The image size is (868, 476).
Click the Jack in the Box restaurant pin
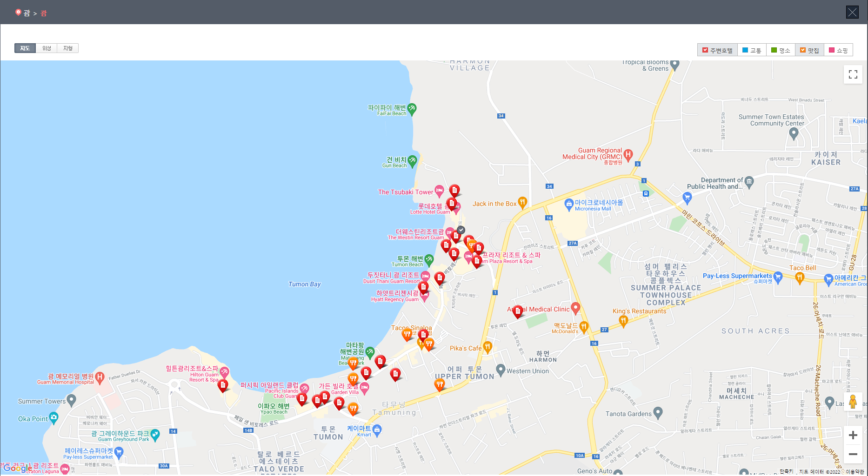522,202
